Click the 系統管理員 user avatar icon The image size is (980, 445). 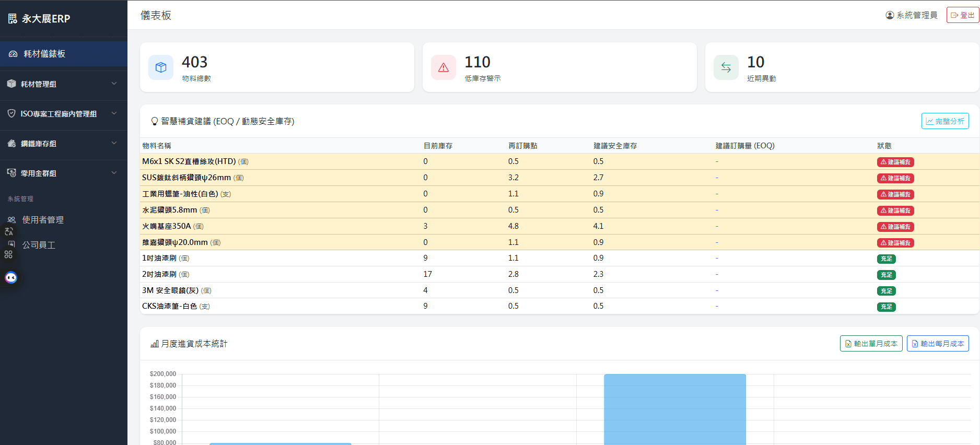click(890, 15)
